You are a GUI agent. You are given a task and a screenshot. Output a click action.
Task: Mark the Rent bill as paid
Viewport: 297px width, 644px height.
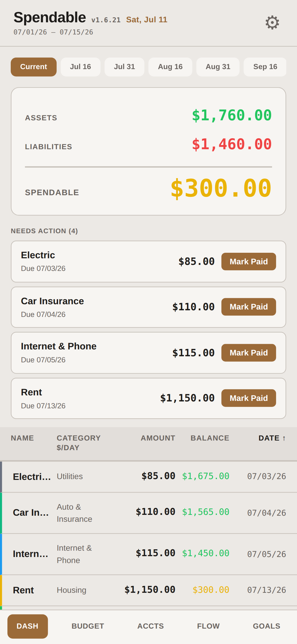[x=249, y=398]
